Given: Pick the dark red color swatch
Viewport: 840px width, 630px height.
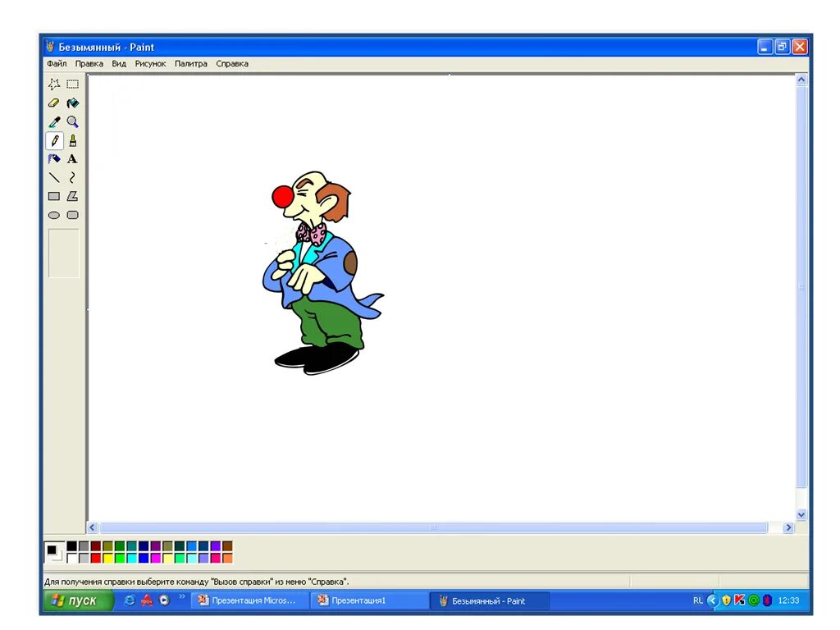Looking at the screenshot, I should pyautogui.click(x=96, y=546).
